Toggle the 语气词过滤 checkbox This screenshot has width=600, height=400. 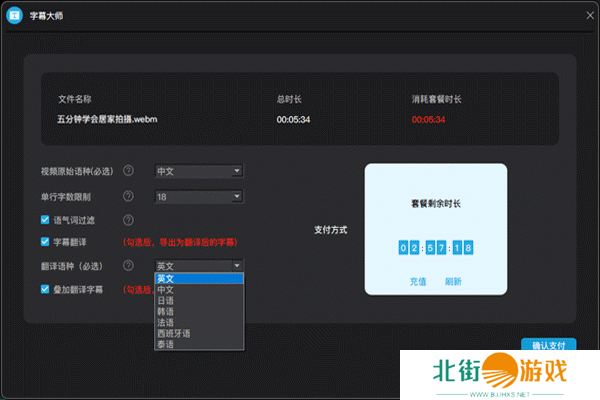tap(45, 220)
